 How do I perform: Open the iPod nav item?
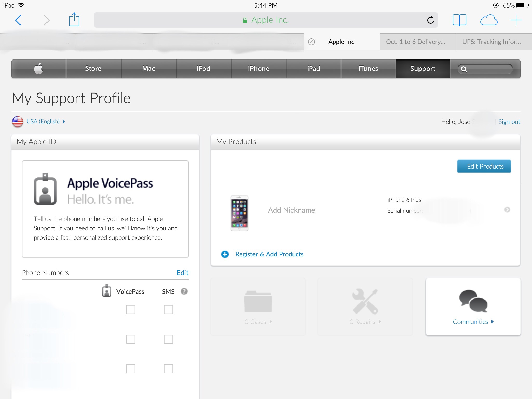pyautogui.click(x=204, y=69)
